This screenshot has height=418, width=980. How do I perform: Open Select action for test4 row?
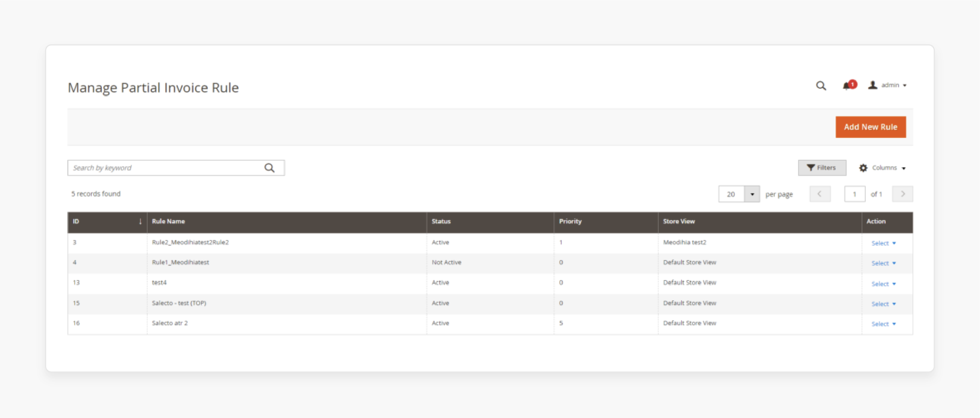click(x=883, y=284)
